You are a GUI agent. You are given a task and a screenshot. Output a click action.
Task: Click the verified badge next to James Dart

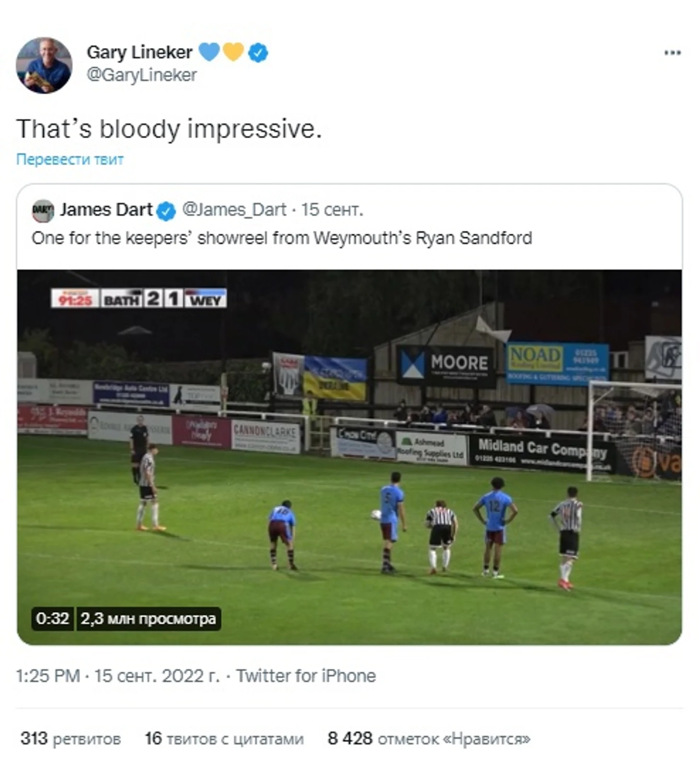(x=166, y=211)
